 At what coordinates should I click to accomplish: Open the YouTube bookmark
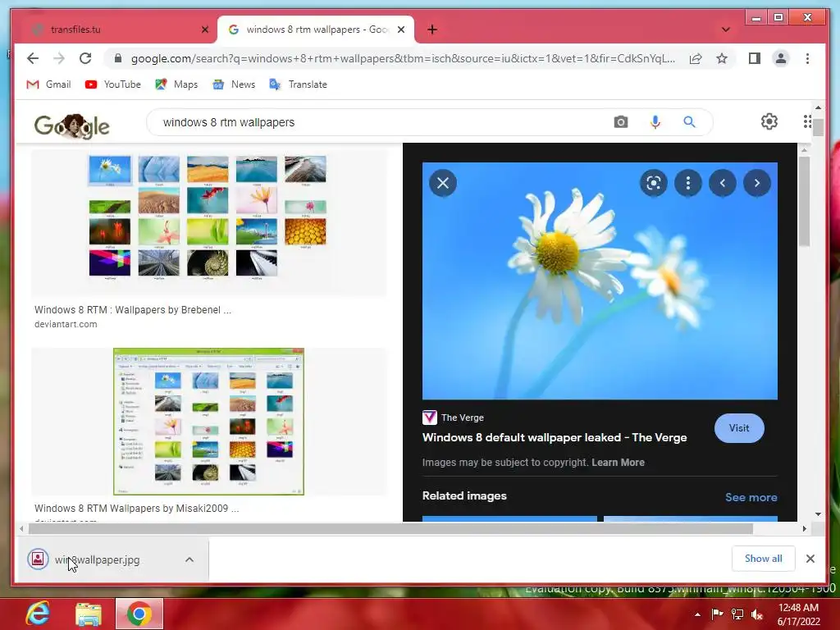tap(112, 84)
